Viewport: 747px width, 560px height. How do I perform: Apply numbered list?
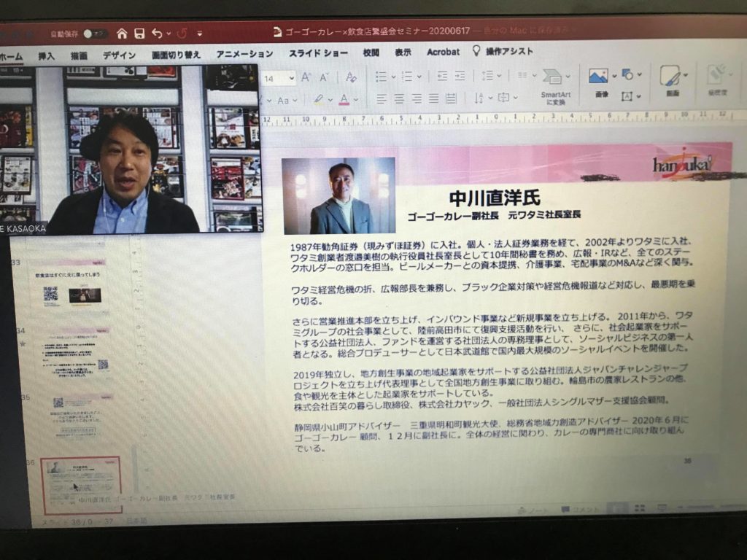[x=407, y=76]
